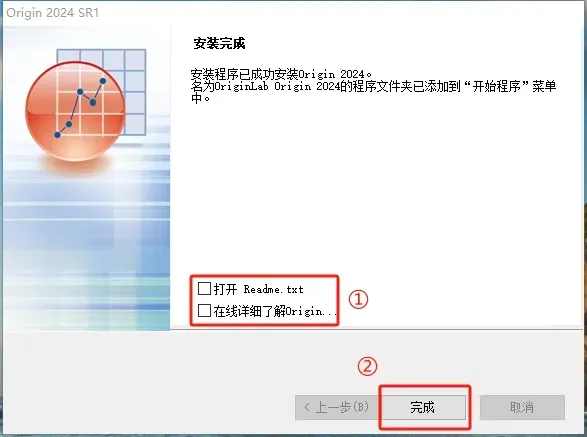Screen dimensions: 587x437
Task: Click the Origin 2024 SR1 window title
Action: [x=52, y=12]
